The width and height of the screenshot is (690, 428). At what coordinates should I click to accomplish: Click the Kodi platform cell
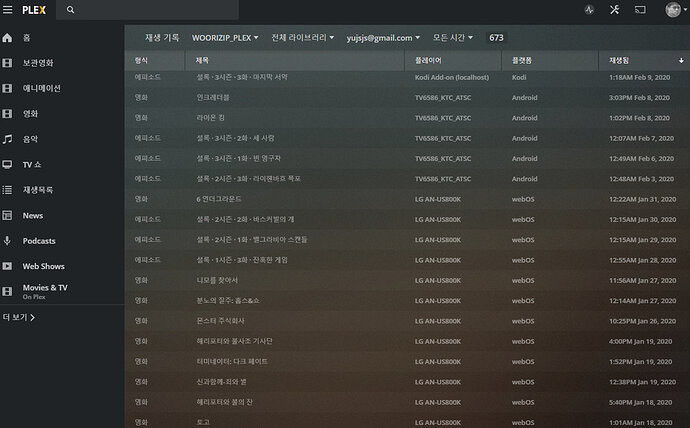(519, 77)
